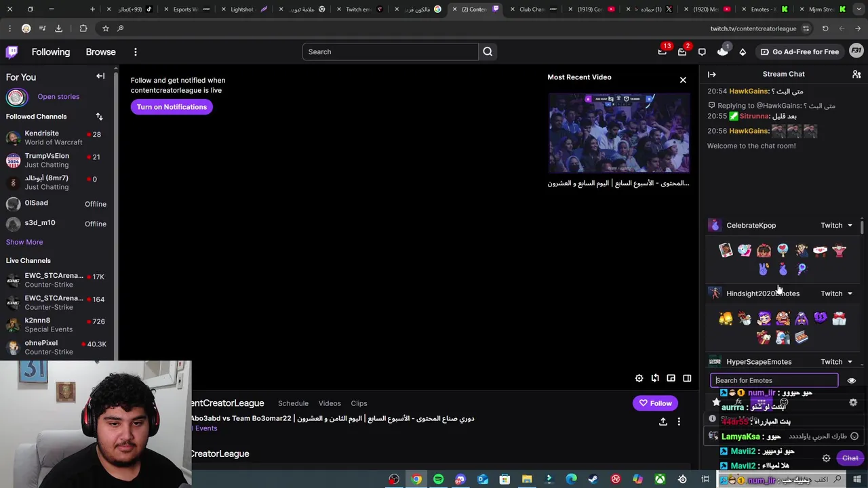868x488 pixels.
Task: Open s3d_m10 offline channel
Action: pyautogui.click(x=58, y=223)
